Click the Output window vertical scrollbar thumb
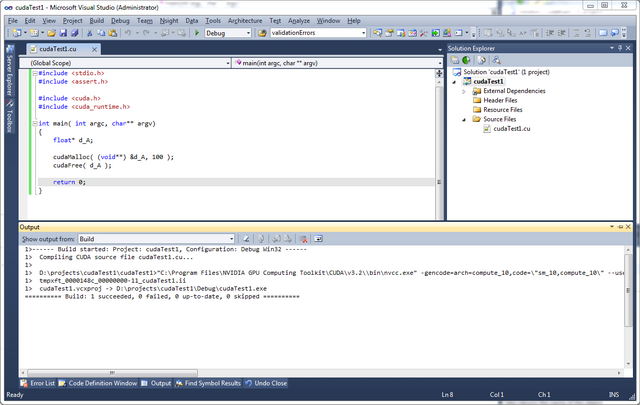 pyautogui.click(x=628, y=290)
